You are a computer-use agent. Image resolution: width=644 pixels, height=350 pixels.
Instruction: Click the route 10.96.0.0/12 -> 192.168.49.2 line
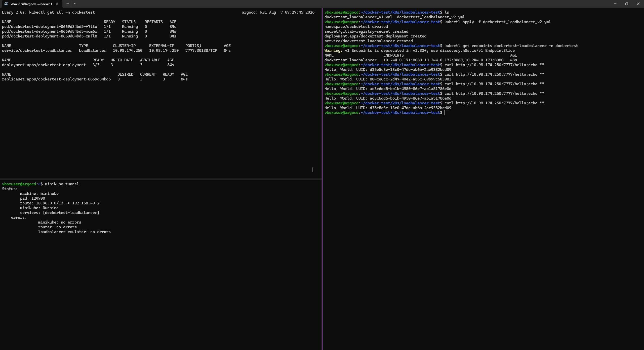tap(60, 203)
